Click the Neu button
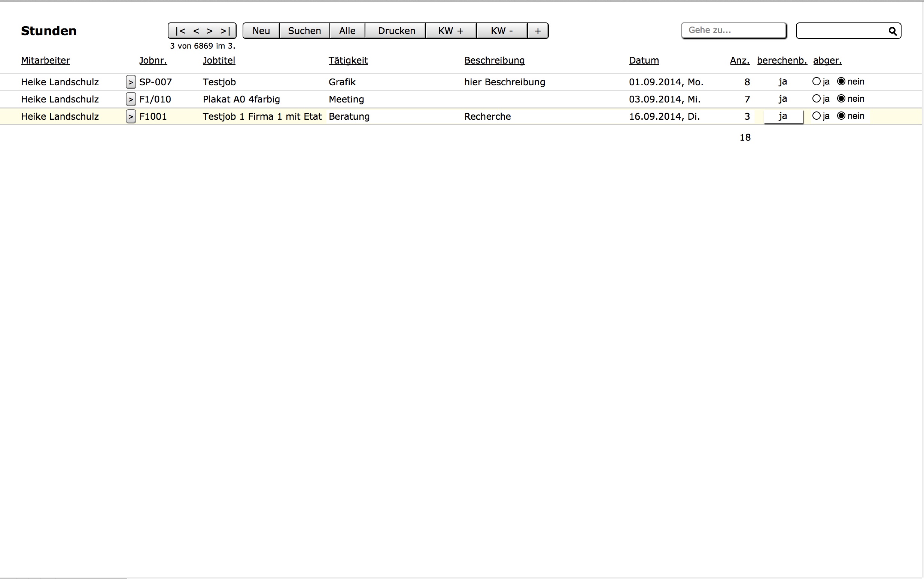The height and width of the screenshot is (579, 924). 261,31
